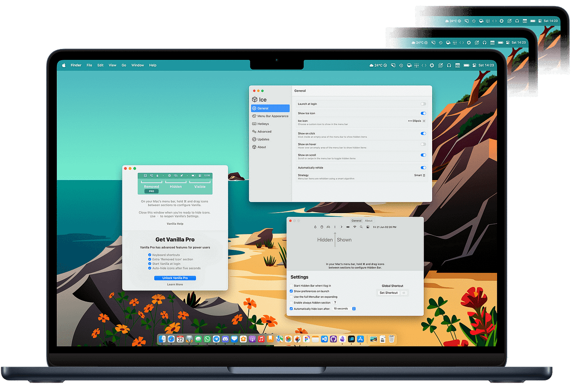This screenshot has width=588, height=384.
Task: Open the Window menu
Action: [138, 65]
